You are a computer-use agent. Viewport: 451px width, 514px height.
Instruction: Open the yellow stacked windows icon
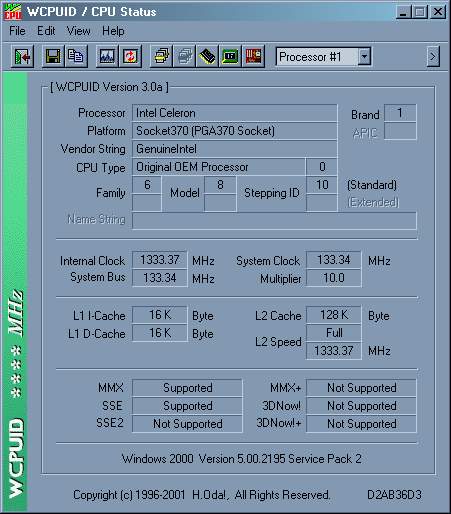161,57
